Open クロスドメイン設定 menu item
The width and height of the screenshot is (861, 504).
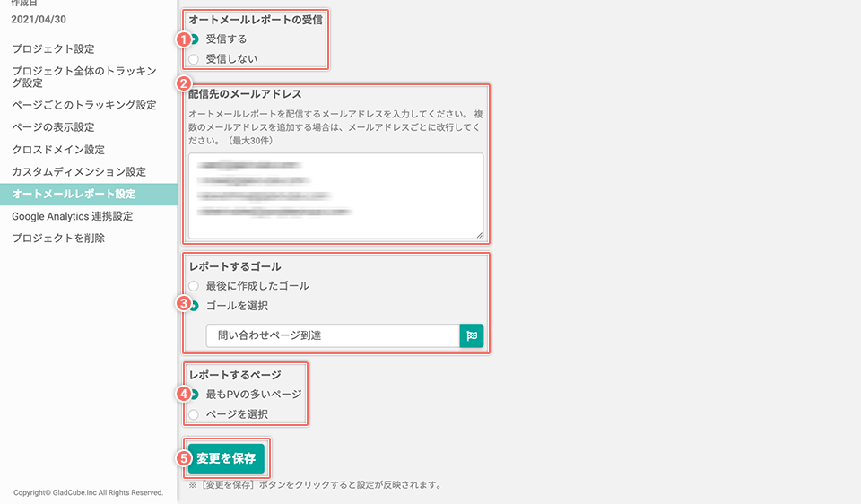click(58, 150)
